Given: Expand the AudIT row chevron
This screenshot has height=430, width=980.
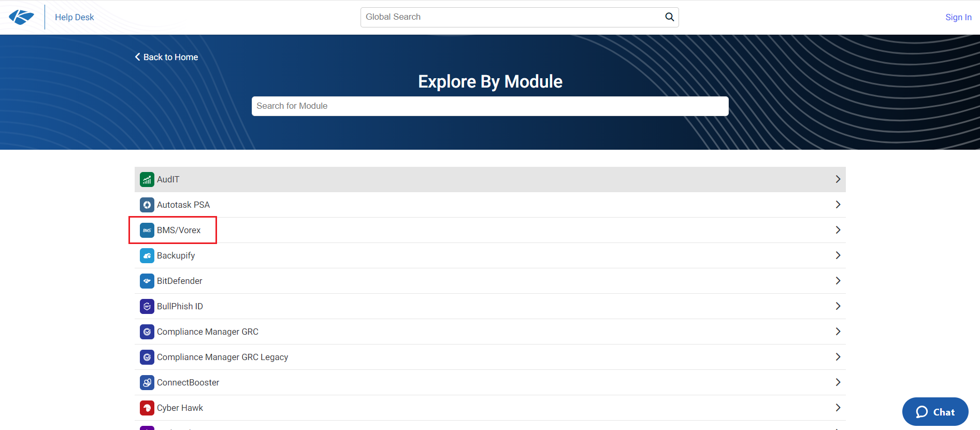Looking at the screenshot, I should [x=838, y=179].
